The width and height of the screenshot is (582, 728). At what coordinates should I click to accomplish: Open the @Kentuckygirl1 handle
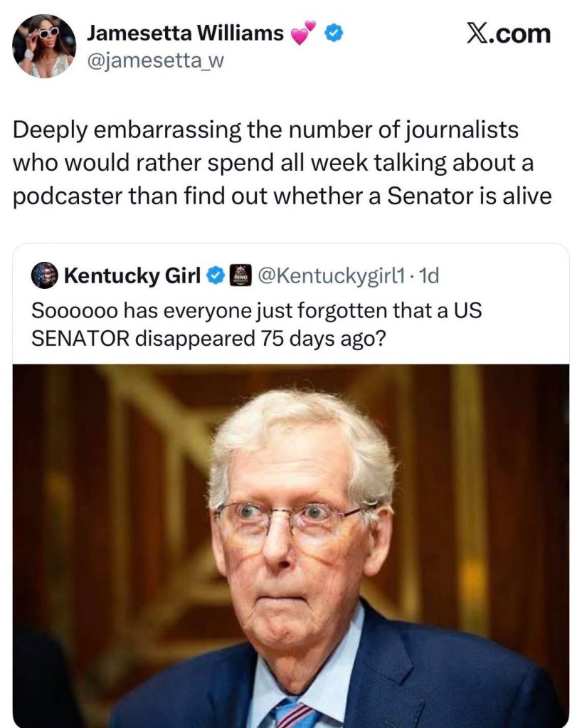[x=333, y=276]
